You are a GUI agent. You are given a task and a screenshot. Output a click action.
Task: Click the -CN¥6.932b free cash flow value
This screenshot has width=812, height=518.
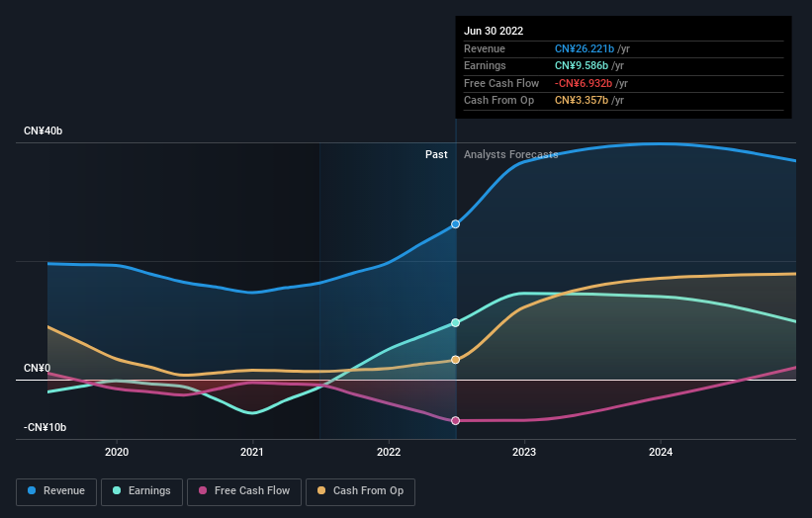click(584, 83)
